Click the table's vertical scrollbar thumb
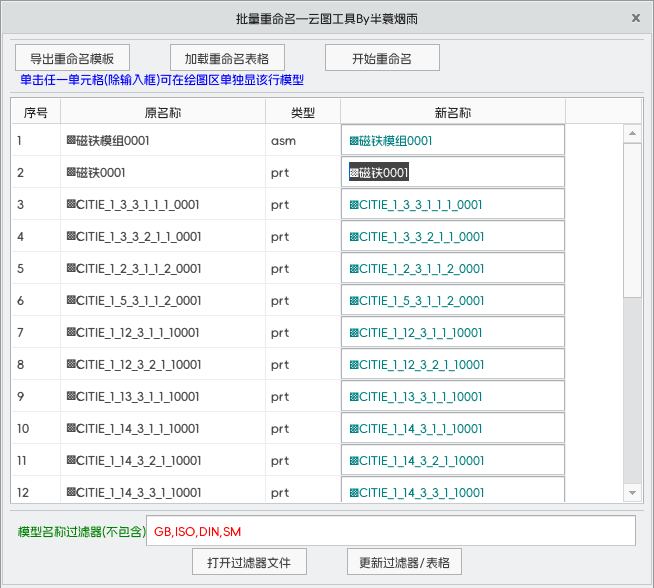Viewport: 654px width, 588px height. click(x=632, y=221)
